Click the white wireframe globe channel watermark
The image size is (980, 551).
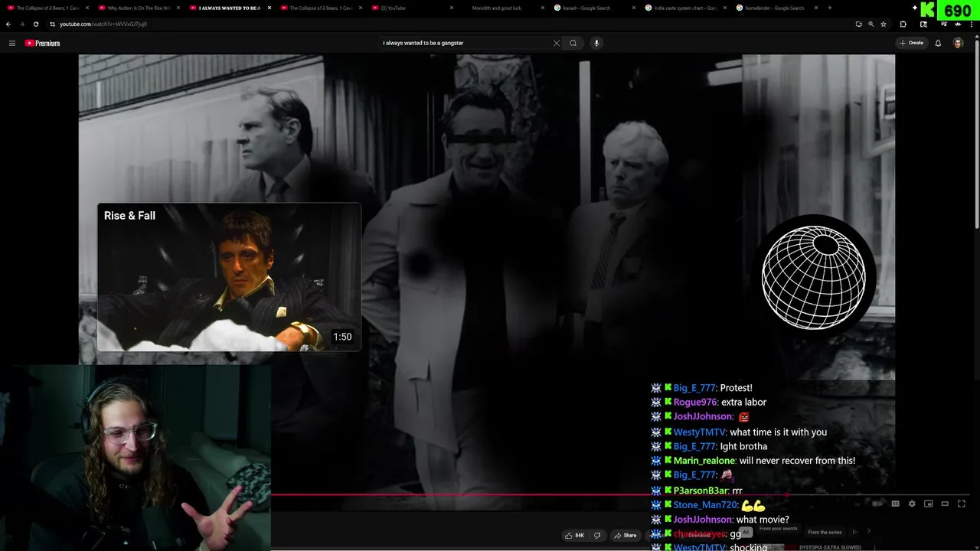[814, 278]
